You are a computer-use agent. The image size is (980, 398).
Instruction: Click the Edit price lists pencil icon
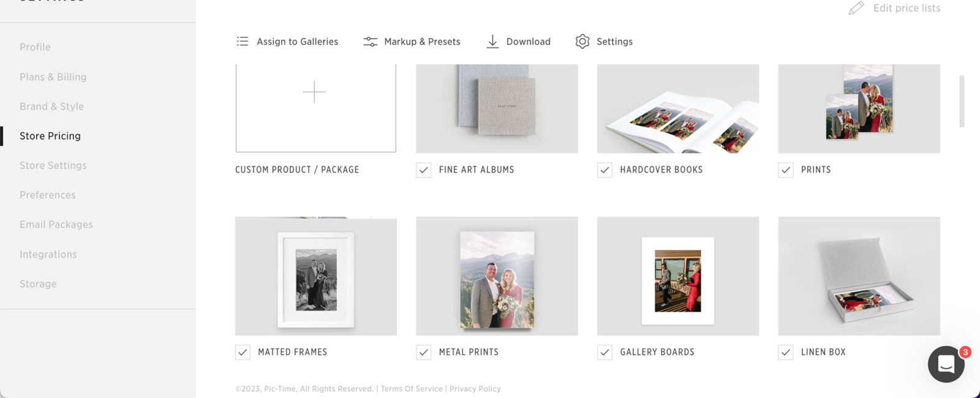click(856, 9)
